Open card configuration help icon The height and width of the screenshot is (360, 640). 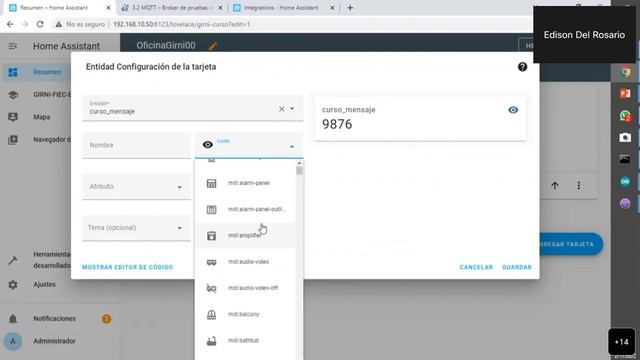pyautogui.click(x=522, y=67)
